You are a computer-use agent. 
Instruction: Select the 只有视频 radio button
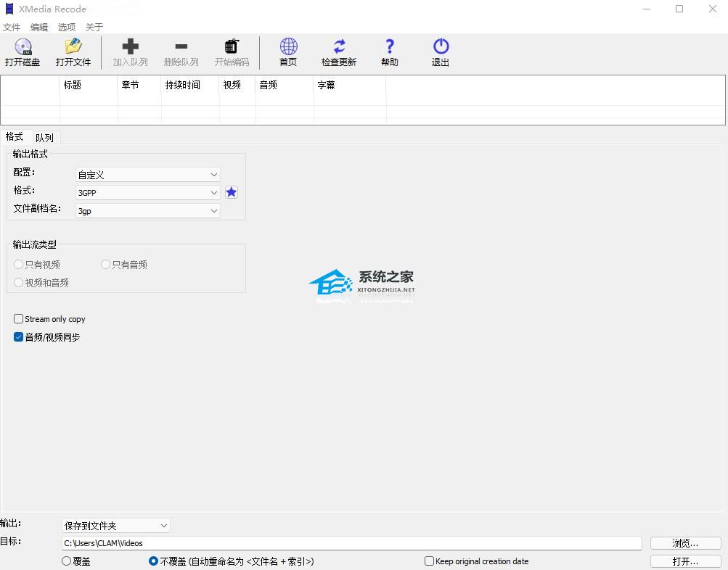(19, 265)
